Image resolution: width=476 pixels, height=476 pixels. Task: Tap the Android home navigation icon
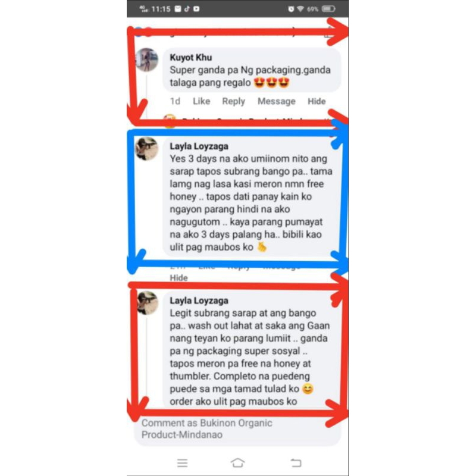[x=237, y=463]
